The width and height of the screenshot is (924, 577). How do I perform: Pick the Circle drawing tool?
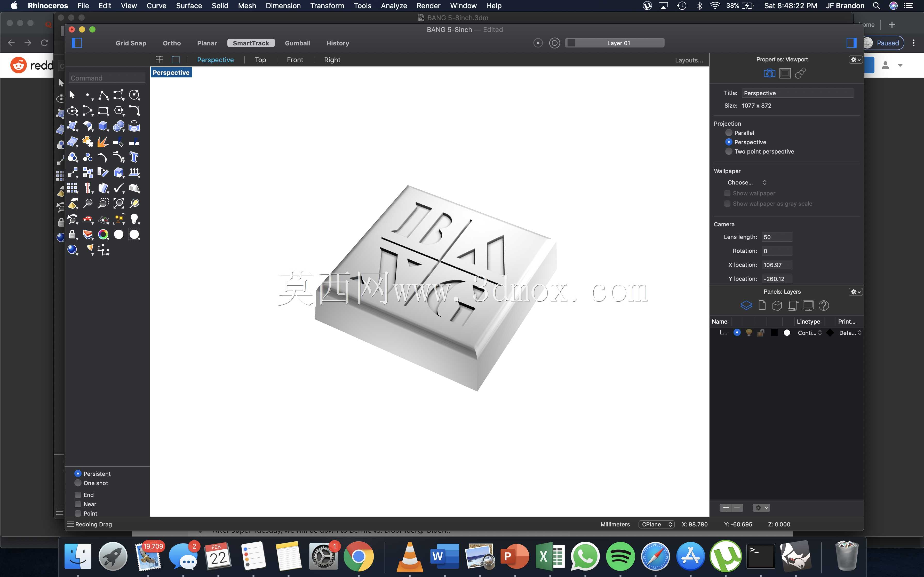134,95
